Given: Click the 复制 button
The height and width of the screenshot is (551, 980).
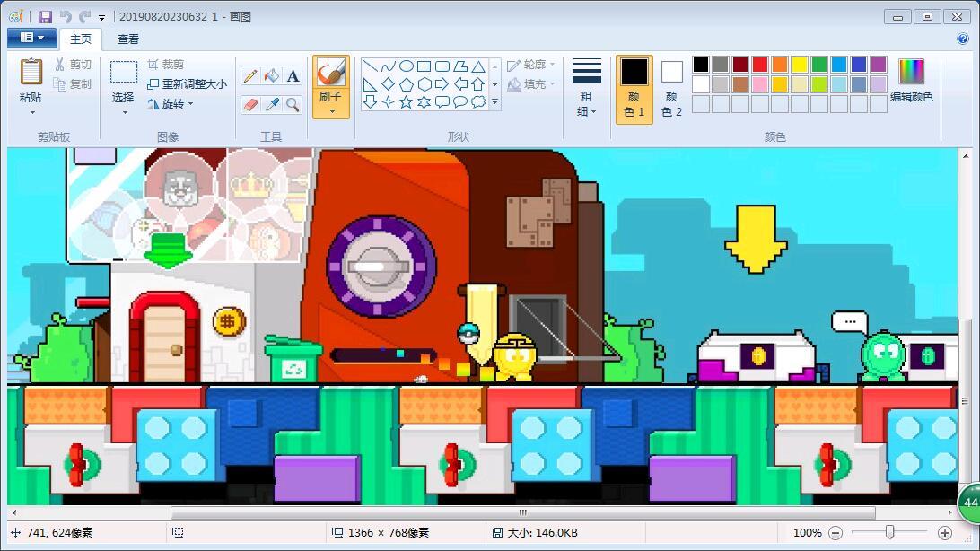Looking at the screenshot, I should tap(73, 83).
